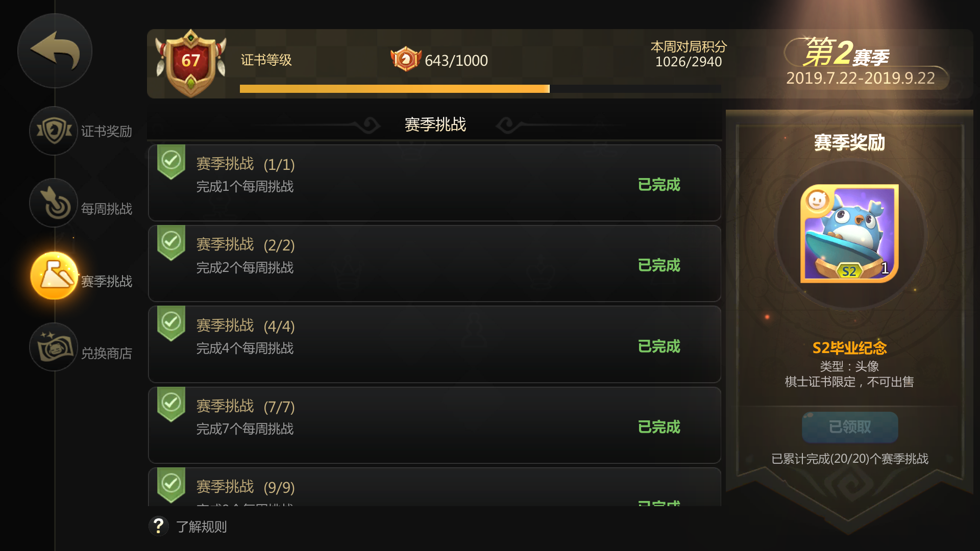The width and height of the screenshot is (980, 551).
Task: Click the question mark help icon
Action: 159,525
